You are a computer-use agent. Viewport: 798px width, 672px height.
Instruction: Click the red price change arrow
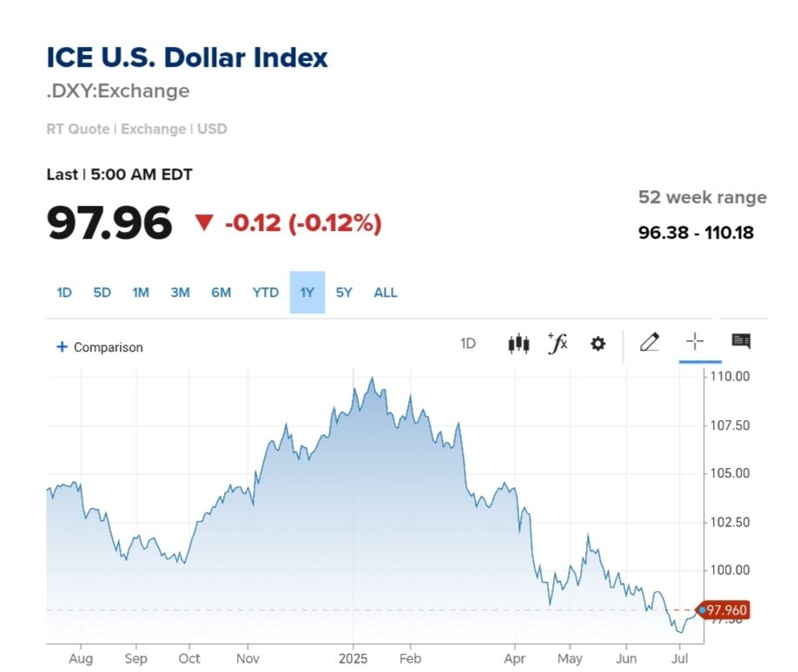[204, 223]
